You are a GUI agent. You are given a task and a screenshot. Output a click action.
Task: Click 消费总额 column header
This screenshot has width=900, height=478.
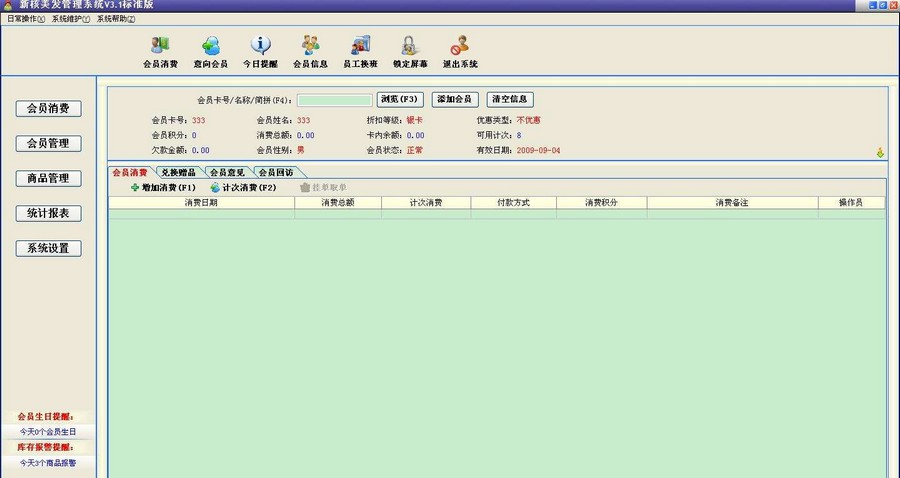338,203
